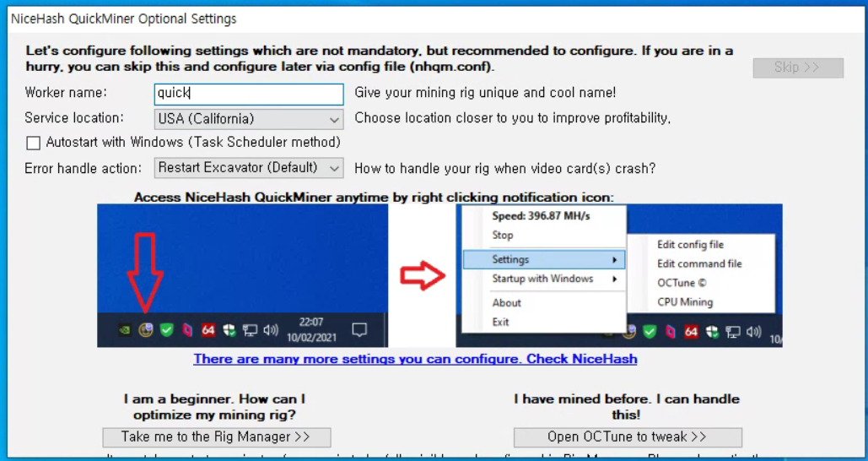Click 'I have mined before' heading text

pyautogui.click(x=626, y=407)
